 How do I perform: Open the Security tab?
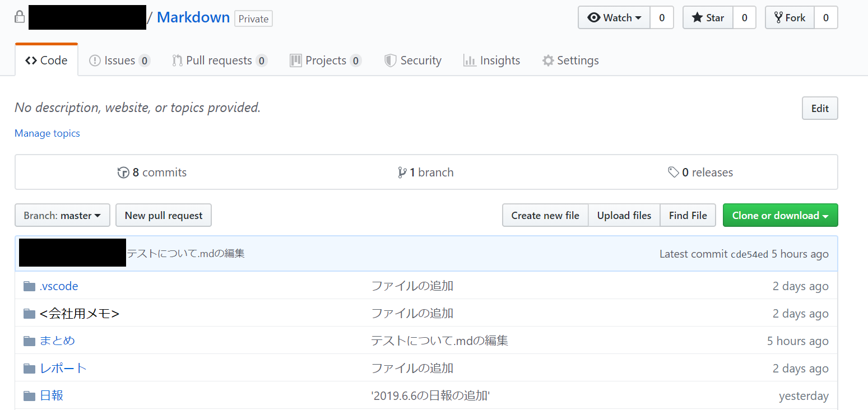[413, 60]
